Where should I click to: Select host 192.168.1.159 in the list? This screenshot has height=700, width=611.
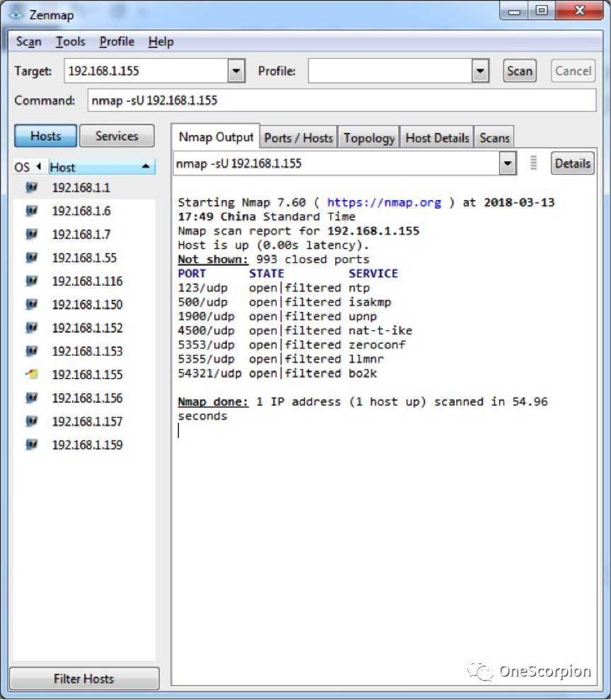(x=84, y=445)
